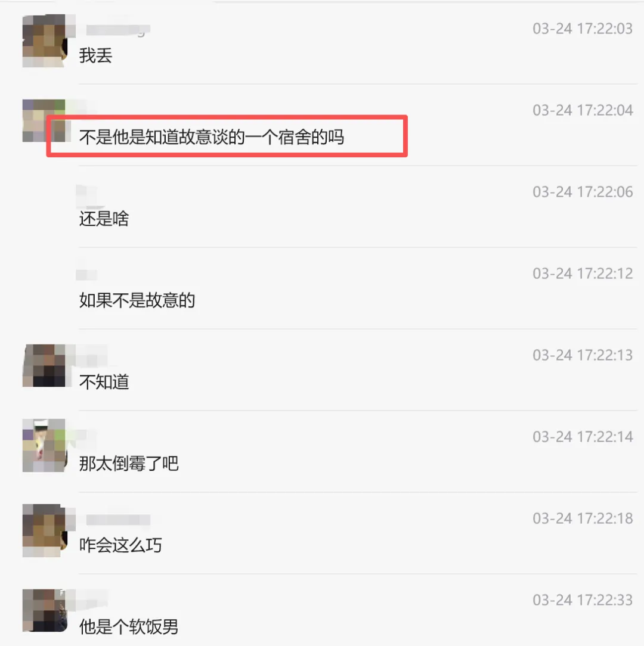This screenshot has height=646, width=644.
Task: Click the blurred sender name above 我丢
Action: click(x=118, y=30)
